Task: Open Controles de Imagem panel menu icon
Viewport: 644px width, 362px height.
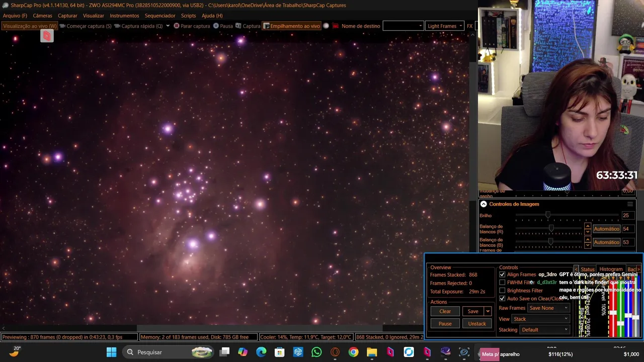Action: pos(630,204)
